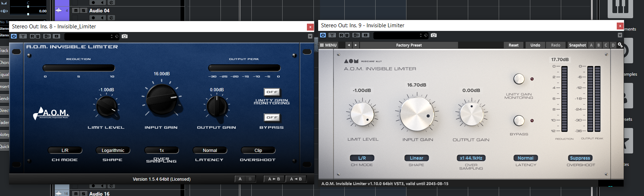644x196 pixels.
Task: Click preset diamond icon in Ins. 9 toolbar
Action: pyautogui.click(x=426, y=35)
